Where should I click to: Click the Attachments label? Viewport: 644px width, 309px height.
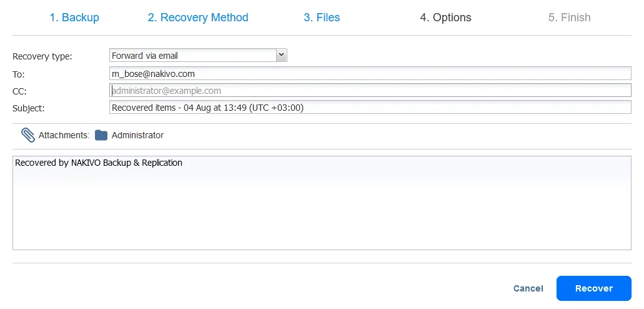[x=64, y=135]
